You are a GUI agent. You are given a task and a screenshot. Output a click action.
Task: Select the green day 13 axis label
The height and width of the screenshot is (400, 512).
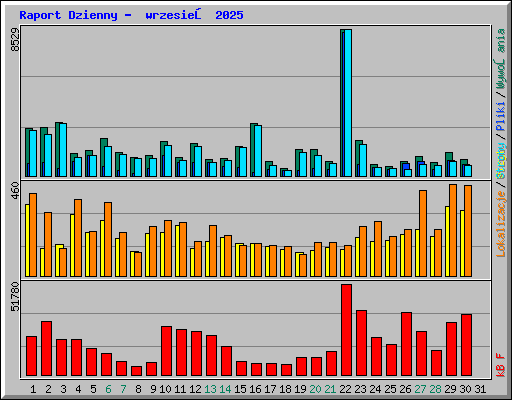210,389
